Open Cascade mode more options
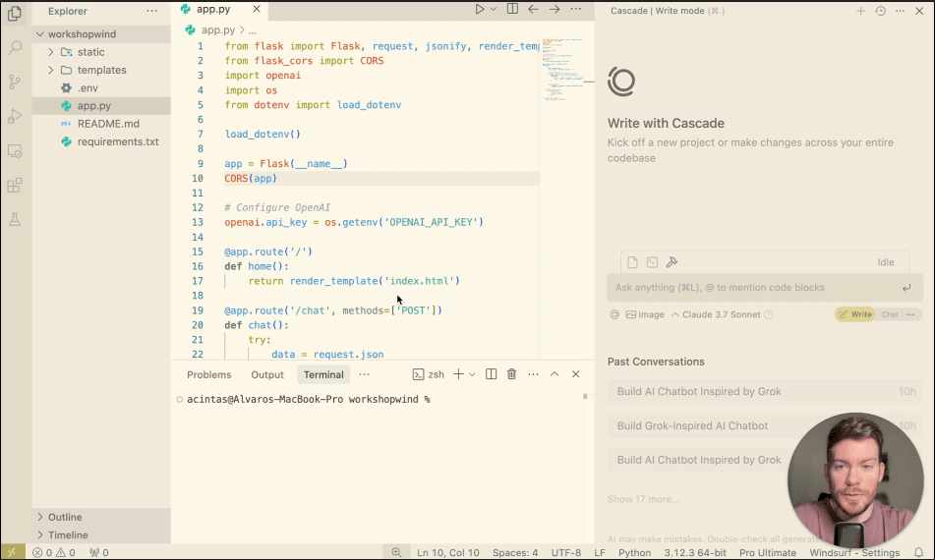This screenshot has height=560, width=935. pyautogui.click(x=910, y=314)
